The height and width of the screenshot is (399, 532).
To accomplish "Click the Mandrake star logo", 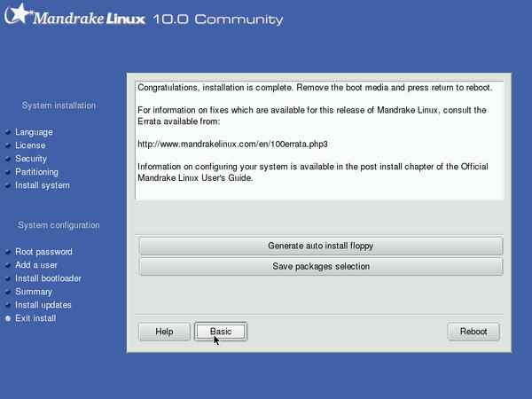I will pos(19,13).
